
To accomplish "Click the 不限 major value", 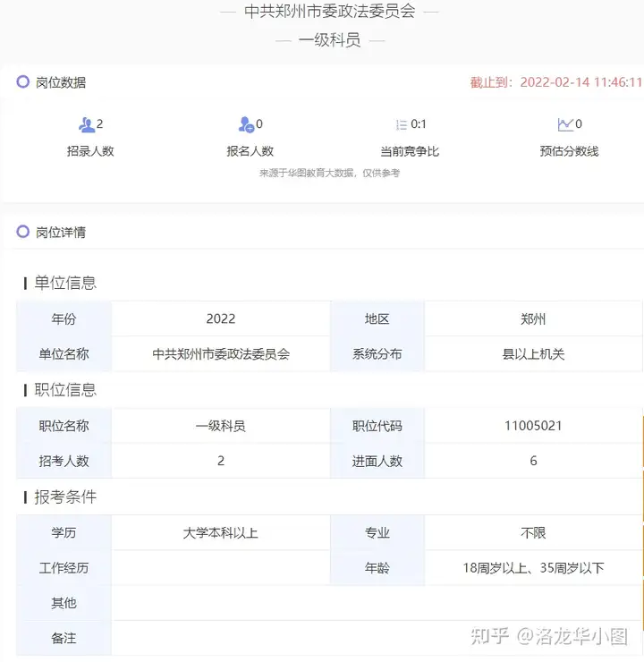I will tap(533, 533).
